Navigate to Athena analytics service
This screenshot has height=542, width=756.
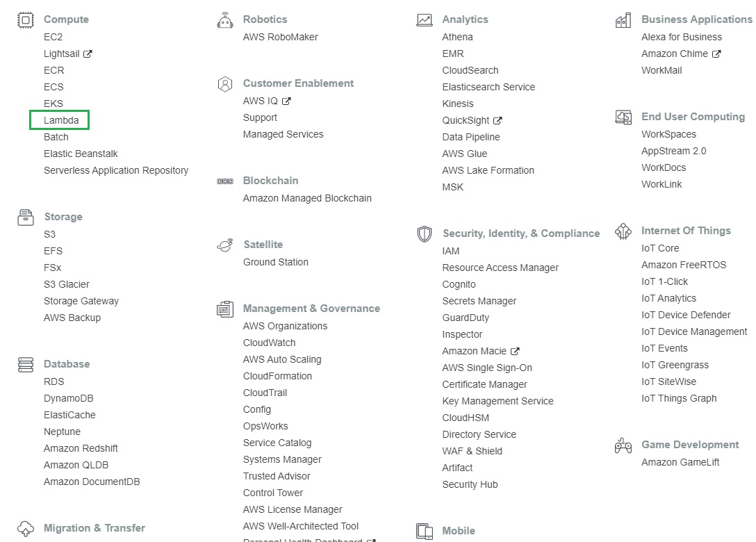click(457, 37)
